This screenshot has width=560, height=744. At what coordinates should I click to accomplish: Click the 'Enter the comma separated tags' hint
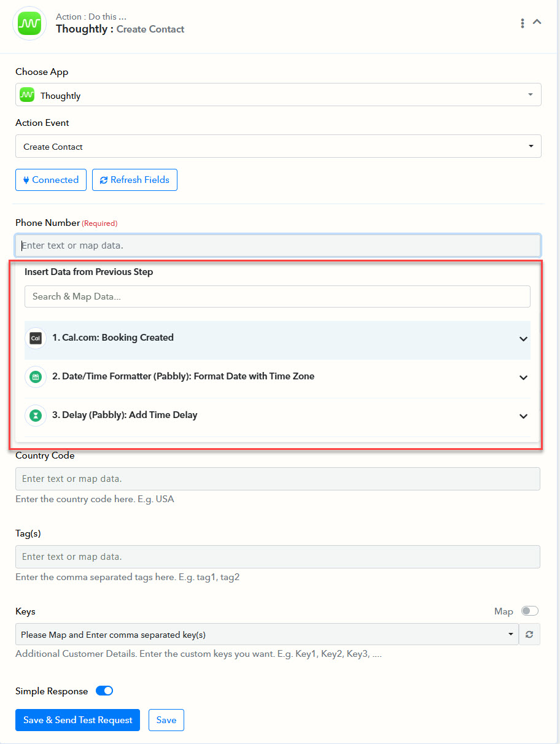127,577
